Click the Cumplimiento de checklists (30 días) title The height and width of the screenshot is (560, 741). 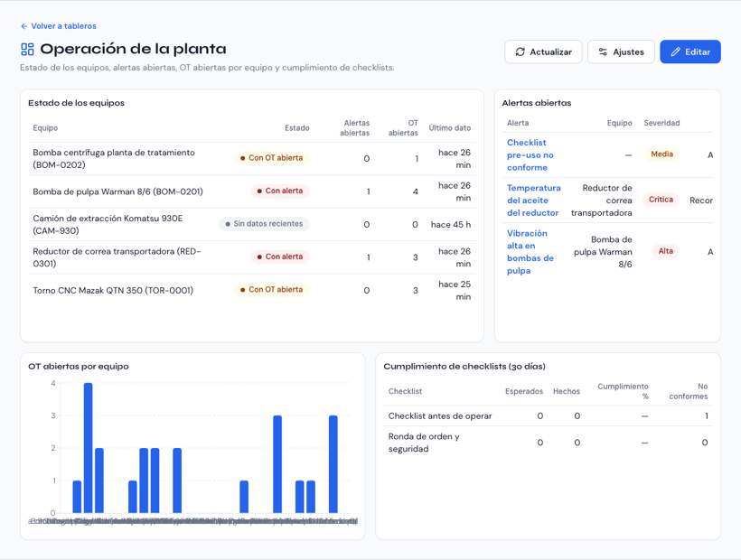pyautogui.click(x=464, y=367)
